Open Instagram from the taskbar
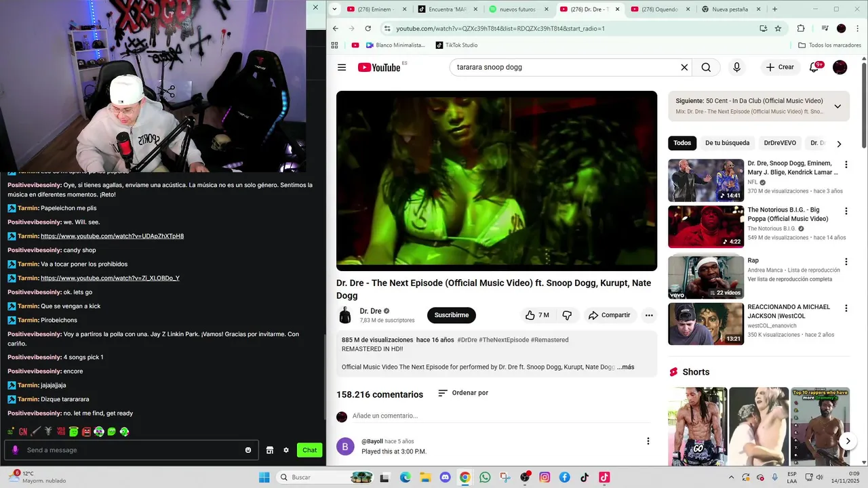 (545, 477)
